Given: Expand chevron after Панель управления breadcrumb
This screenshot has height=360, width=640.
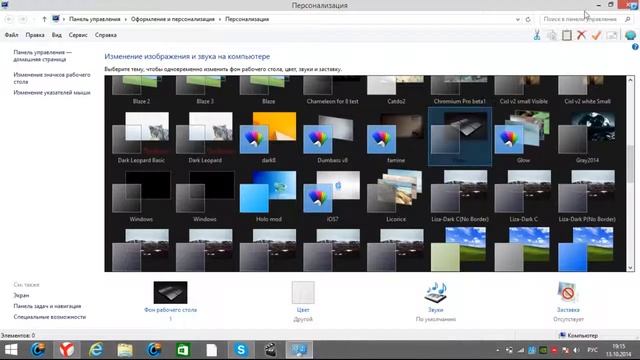Looking at the screenshot, I should tap(125, 19).
